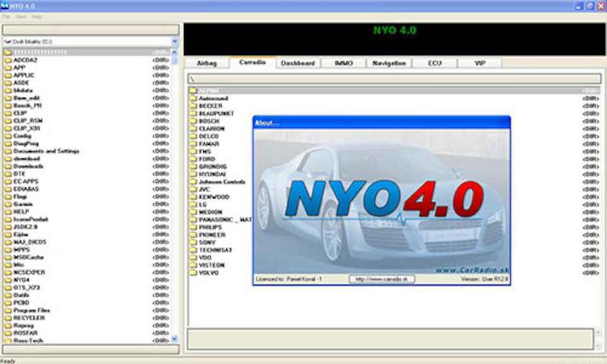
Task: Click the PIONEER folder icon
Action: [193, 235]
